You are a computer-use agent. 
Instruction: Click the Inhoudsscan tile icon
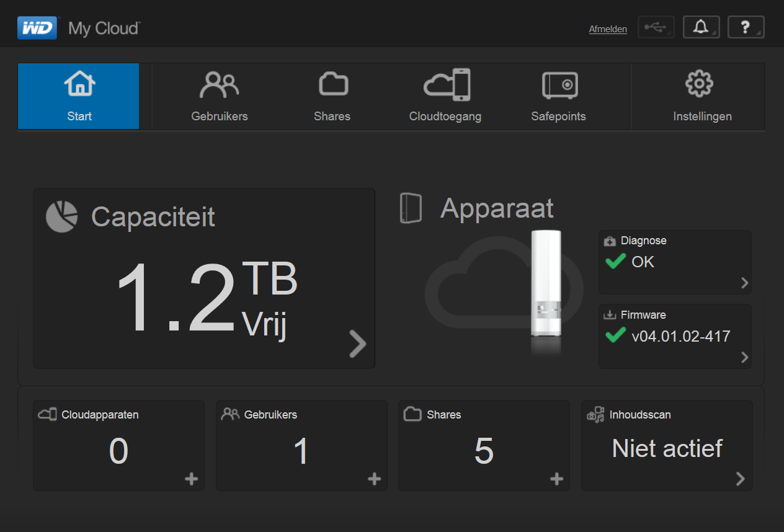click(x=595, y=414)
